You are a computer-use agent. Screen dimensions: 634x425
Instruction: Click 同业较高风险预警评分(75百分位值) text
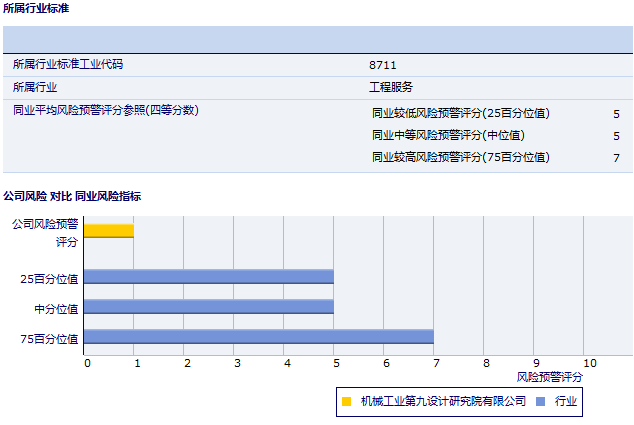pos(461,157)
